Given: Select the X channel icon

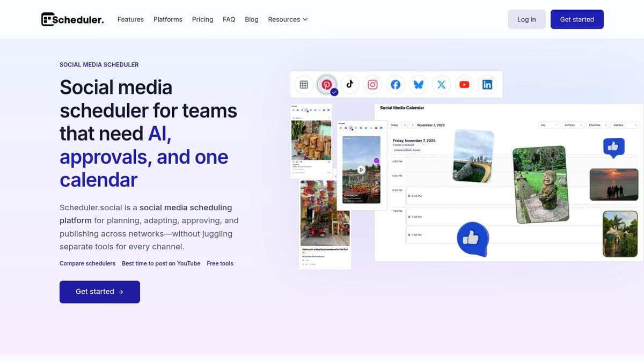Looking at the screenshot, I should pyautogui.click(x=441, y=84).
